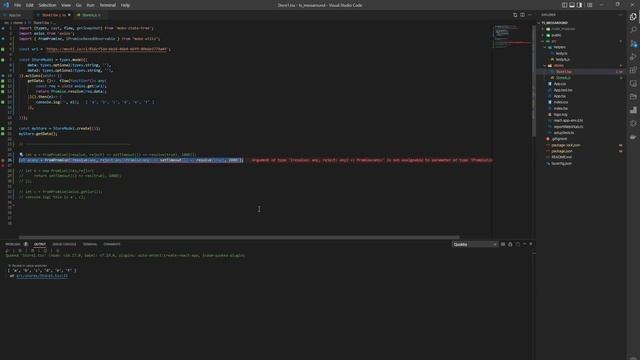Switch to the Terminal panel tab

(90, 244)
